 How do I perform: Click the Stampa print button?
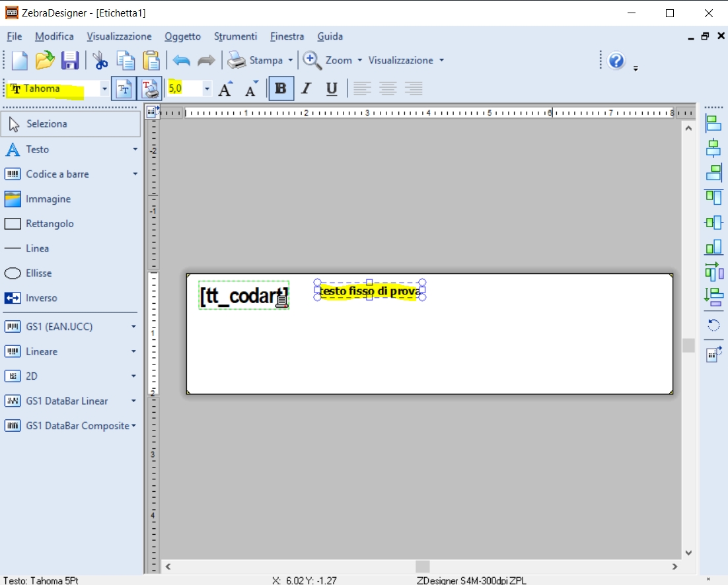(x=256, y=61)
